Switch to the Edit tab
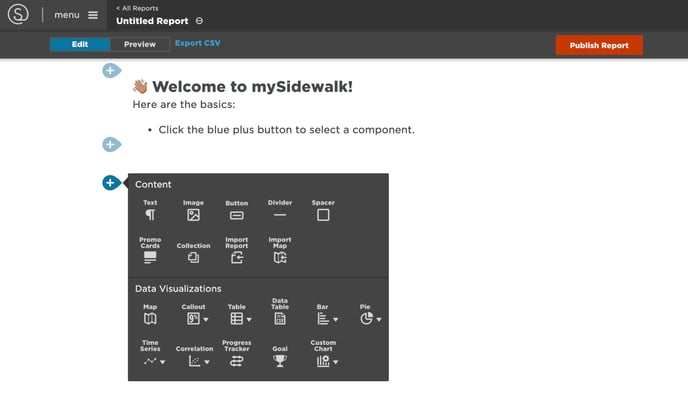The height and width of the screenshot is (417, 688). (80, 44)
